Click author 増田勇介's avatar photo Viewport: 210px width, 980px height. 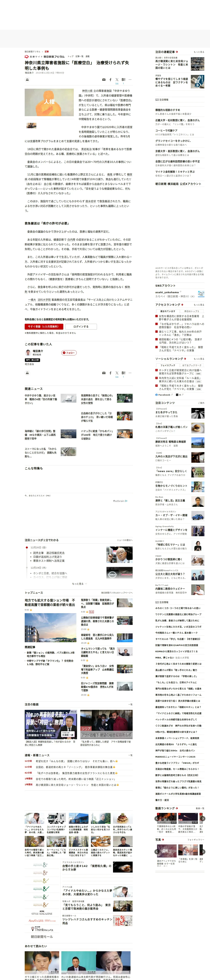28,352
